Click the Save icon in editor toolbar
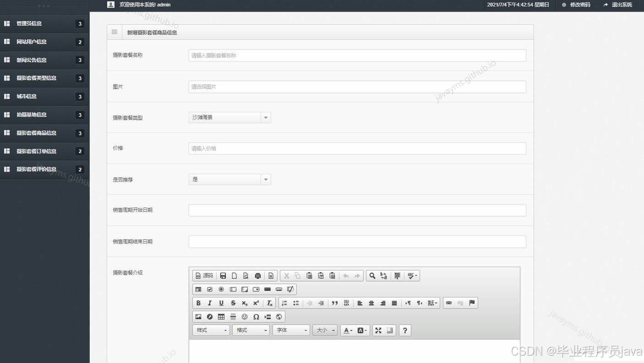Image resolution: width=644 pixels, height=363 pixels. pos(223,275)
